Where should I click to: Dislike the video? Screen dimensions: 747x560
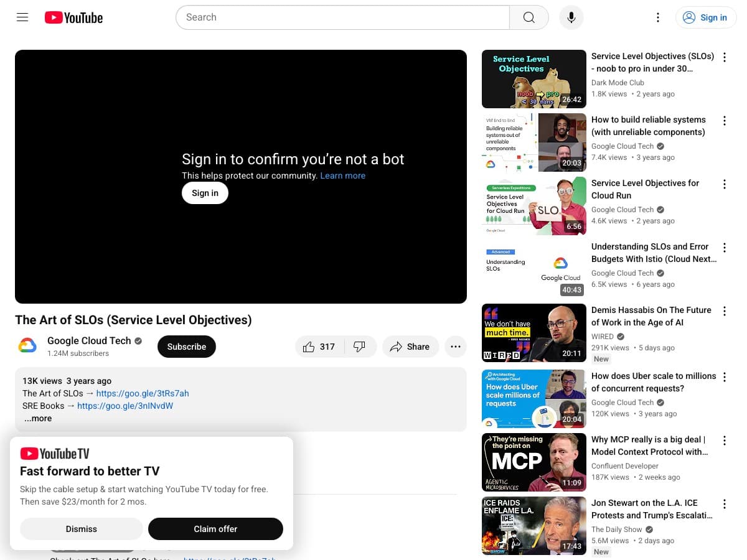[360, 347]
